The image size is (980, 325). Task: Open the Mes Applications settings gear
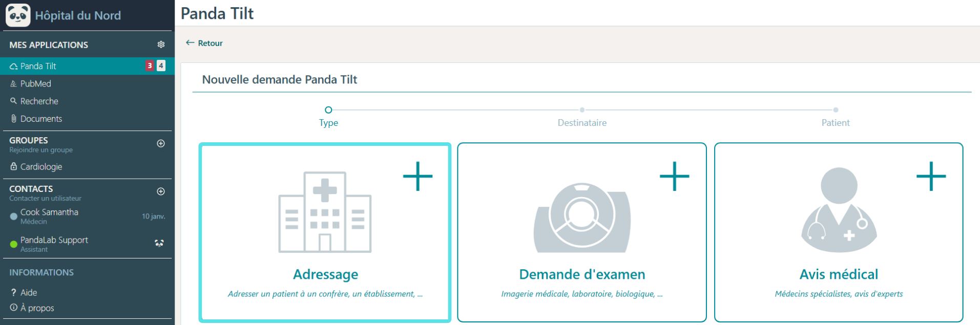pyautogui.click(x=161, y=45)
